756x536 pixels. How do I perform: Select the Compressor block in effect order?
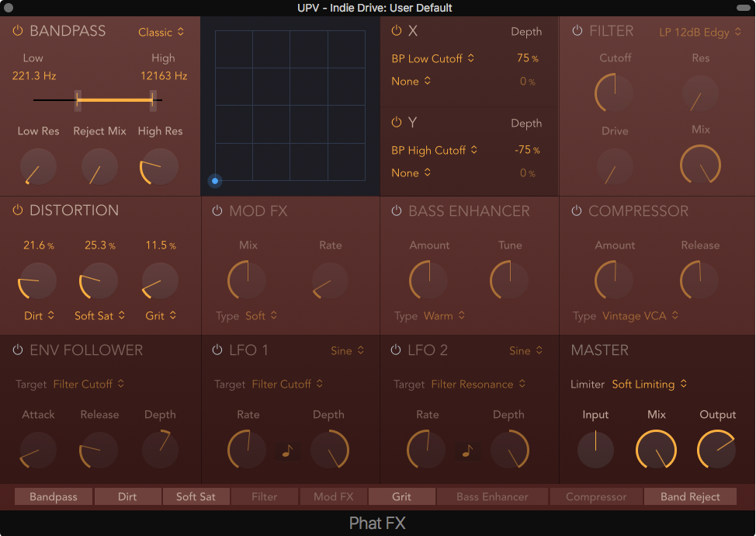coord(596,496)
